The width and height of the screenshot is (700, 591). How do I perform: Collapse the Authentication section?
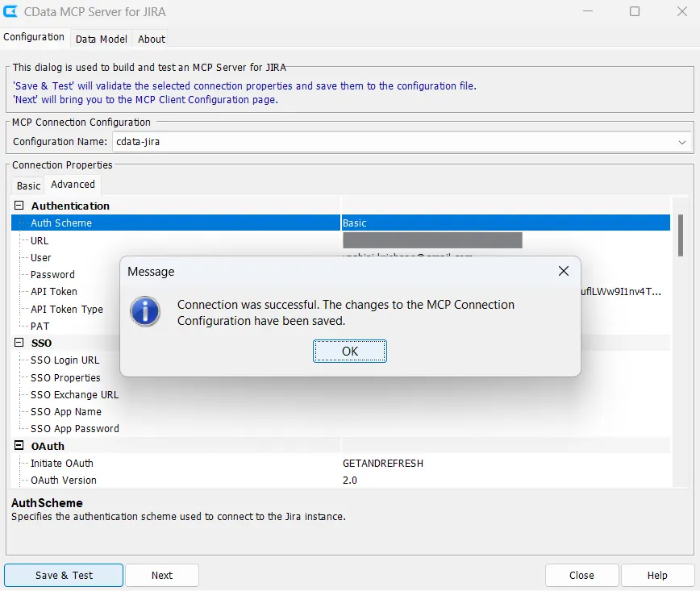(19, 206)
